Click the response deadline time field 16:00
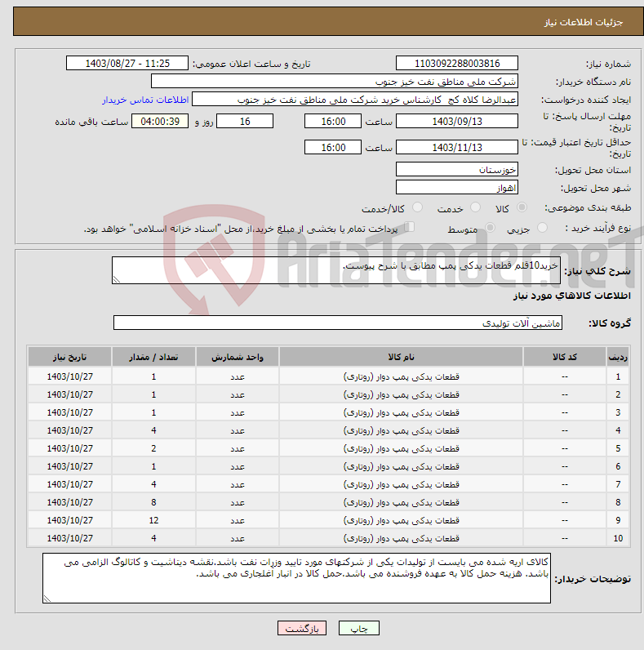Image resolution: width=644 pixels, height=650 pixels. click(x=333, y=122)
